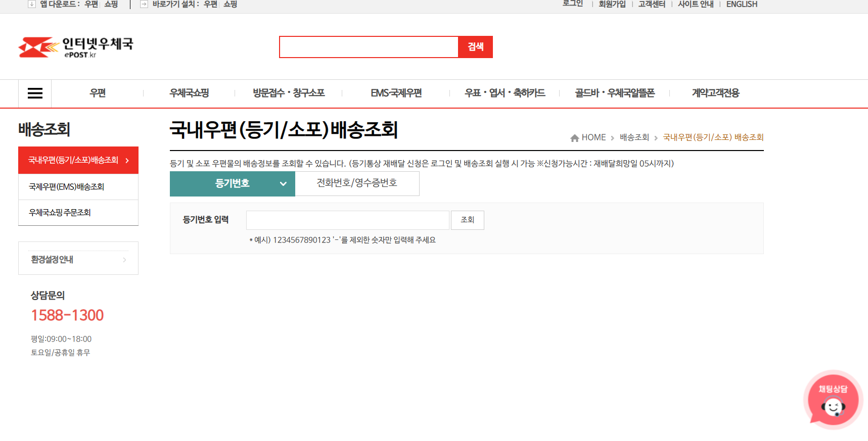The width and height of the screenshot is (868, 441).
Task: Click the 바로가기 설치 arrow icon
Action: click(144, 4)
